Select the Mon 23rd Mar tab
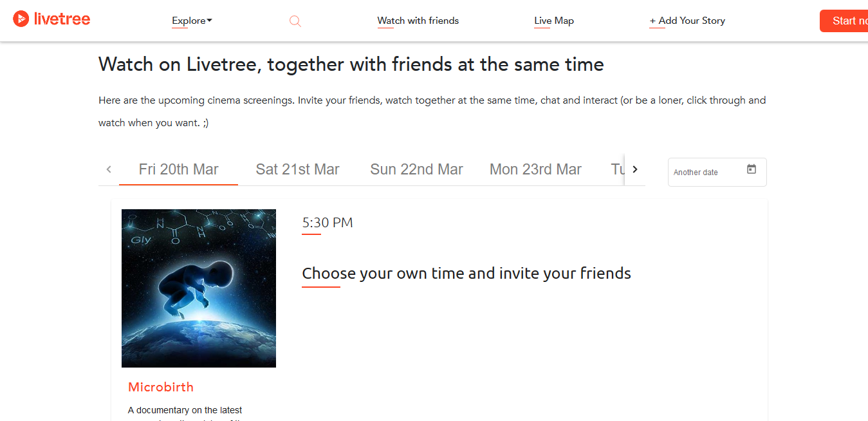This screenshot has width=868, height=421. 535,169
